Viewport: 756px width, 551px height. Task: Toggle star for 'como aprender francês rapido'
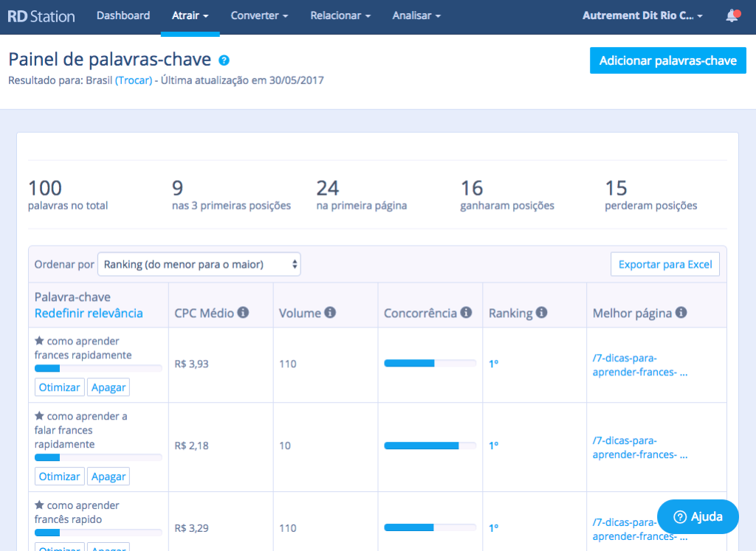[x=39, y=506]
